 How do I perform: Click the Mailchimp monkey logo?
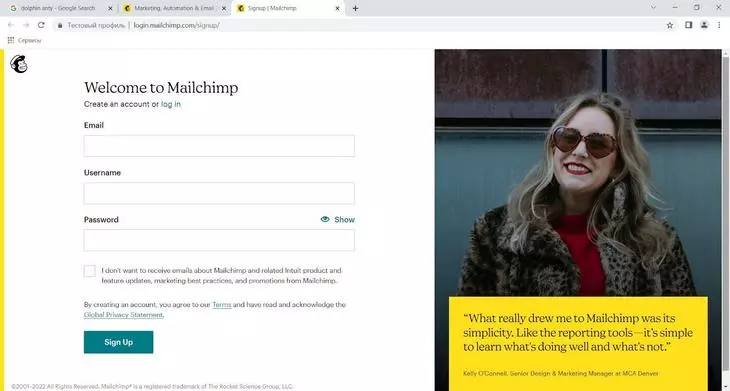19,64
